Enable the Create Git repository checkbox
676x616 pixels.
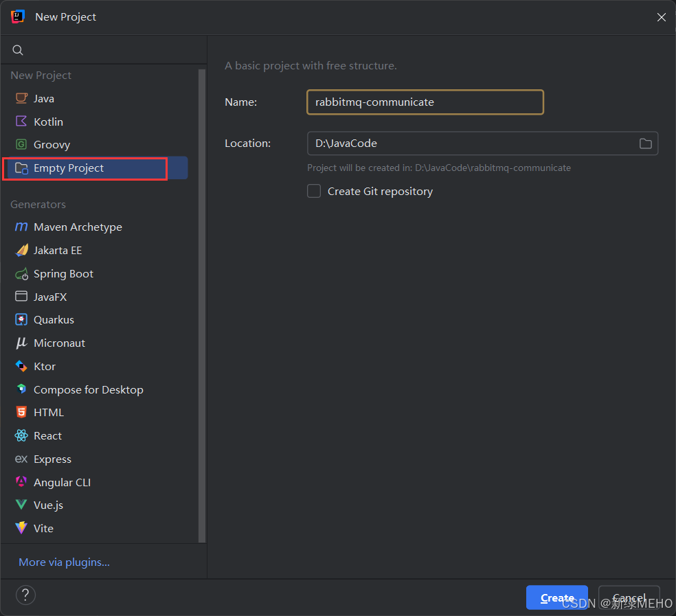pyautogui.click(x=314, y=192)
